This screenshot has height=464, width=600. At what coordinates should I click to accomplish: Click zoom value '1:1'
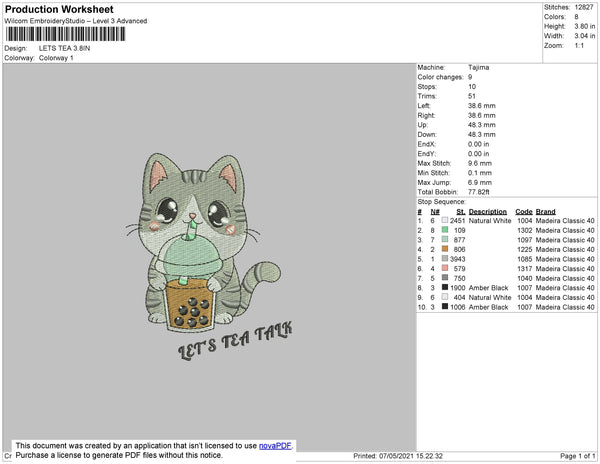[579, 46]
